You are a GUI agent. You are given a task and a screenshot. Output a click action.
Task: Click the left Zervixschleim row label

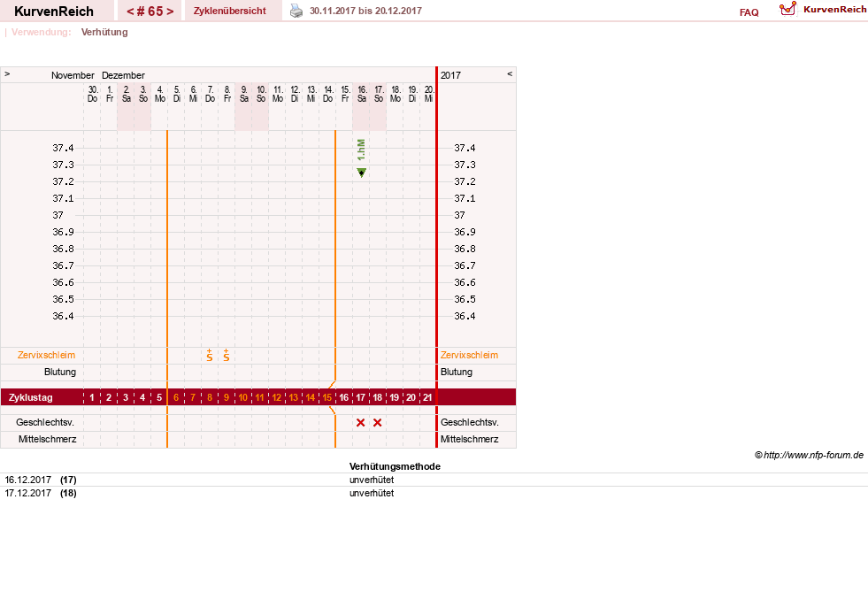(x=47, y=355)
